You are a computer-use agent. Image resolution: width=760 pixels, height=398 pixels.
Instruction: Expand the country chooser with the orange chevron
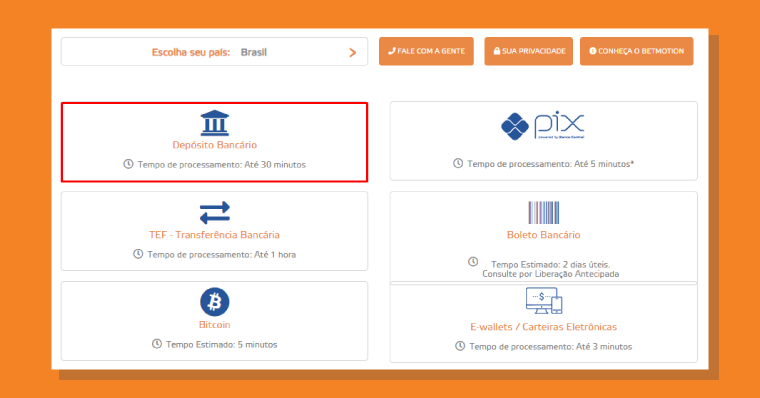[353, 52]
